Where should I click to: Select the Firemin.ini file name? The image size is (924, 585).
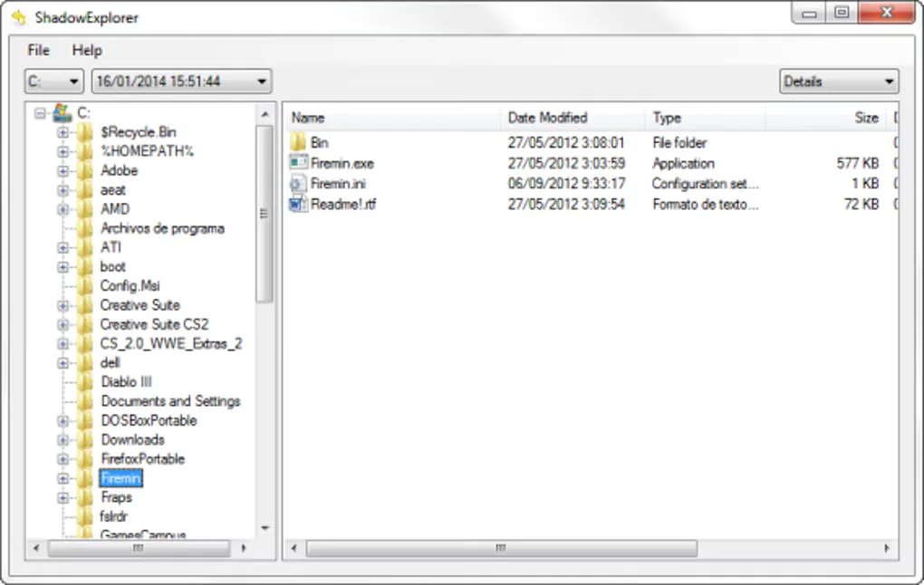pos(338,184)
